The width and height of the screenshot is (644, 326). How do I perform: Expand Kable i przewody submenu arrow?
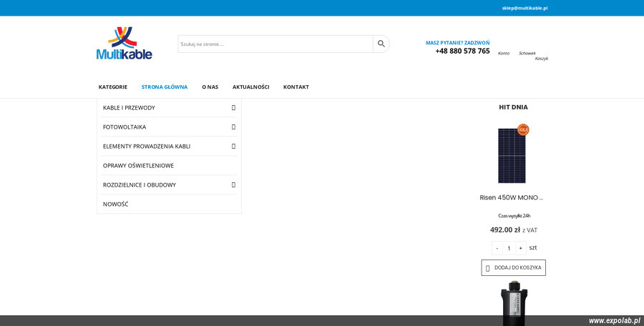click(233, 107)
